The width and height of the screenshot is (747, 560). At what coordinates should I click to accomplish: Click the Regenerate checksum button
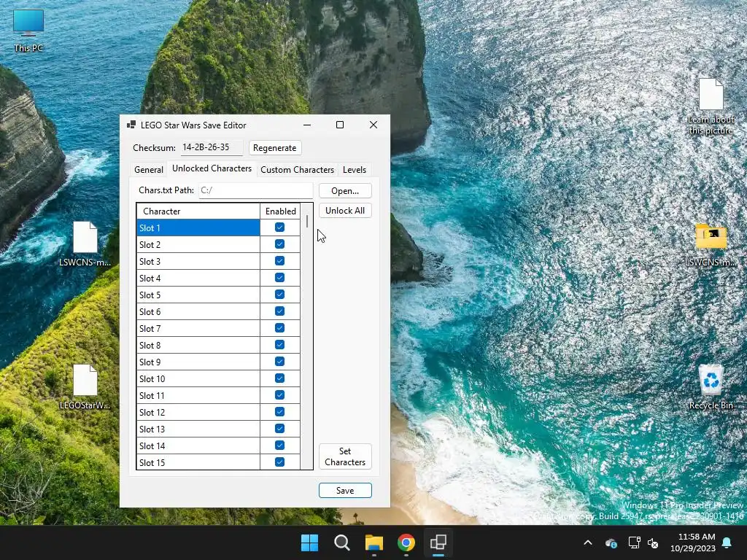pos(275,147)
